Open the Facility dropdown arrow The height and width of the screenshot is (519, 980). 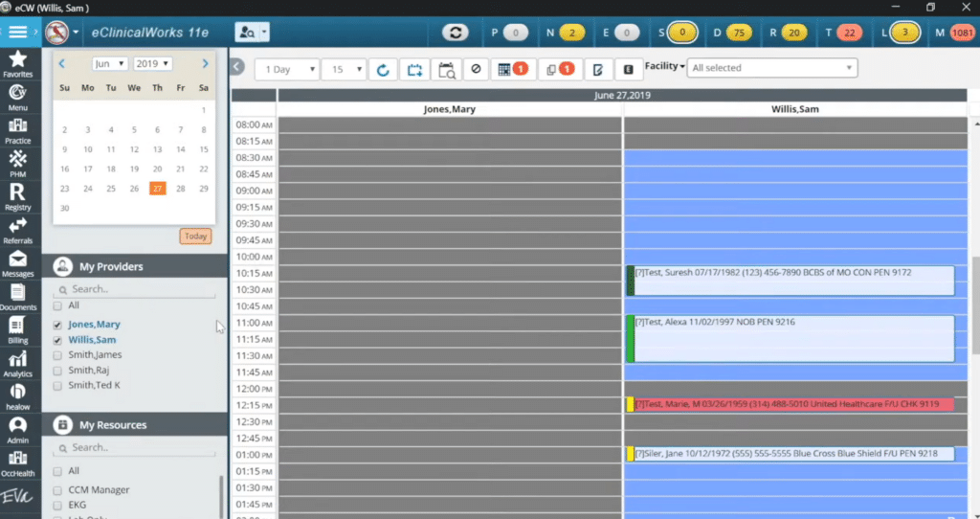(x=682, y=66)
